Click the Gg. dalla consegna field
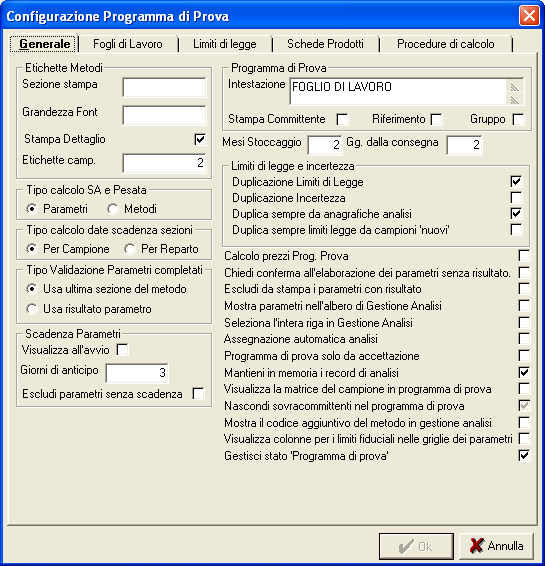The width and height of the screenshot is (545, 566). pos(464,145)
